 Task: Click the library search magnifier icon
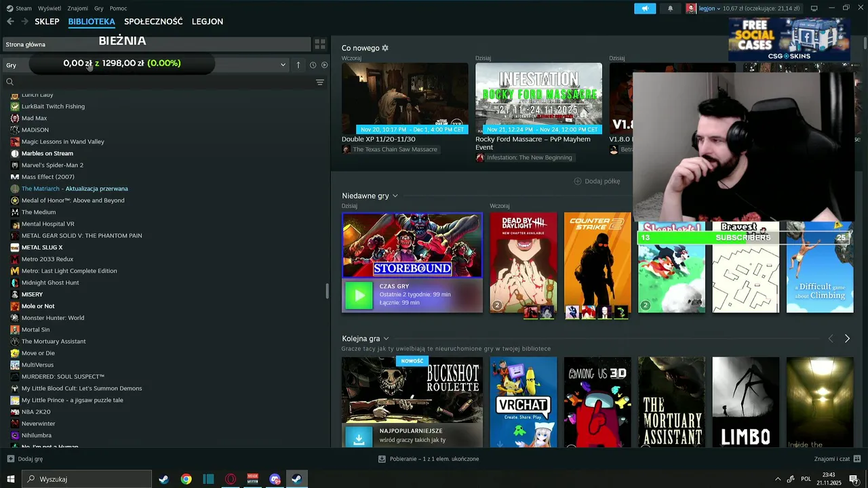9,82
